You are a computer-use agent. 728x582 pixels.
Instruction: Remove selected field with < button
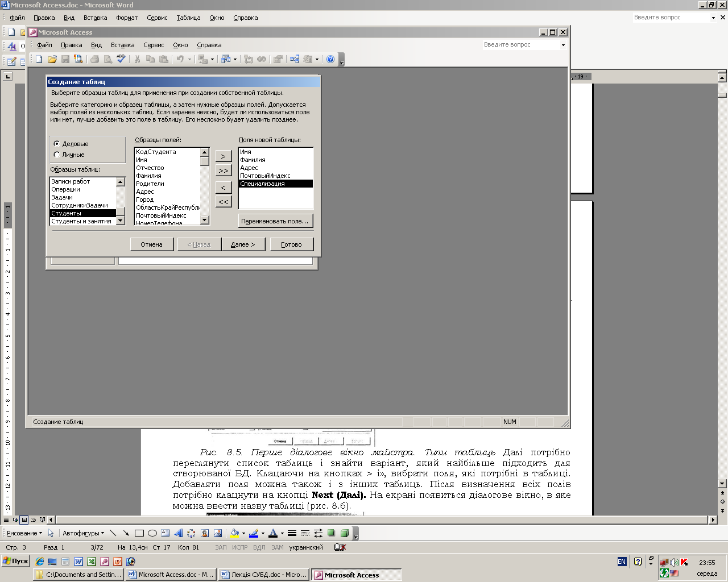pos(224,188)
